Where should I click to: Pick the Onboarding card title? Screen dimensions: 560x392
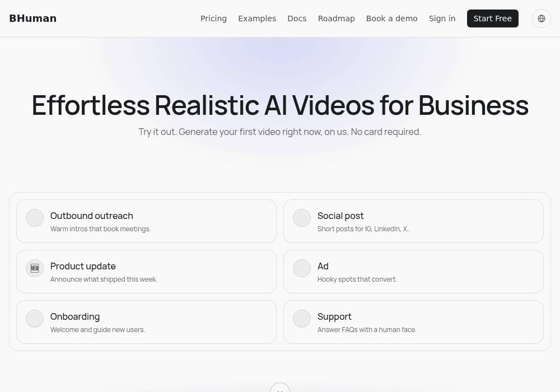75,316
